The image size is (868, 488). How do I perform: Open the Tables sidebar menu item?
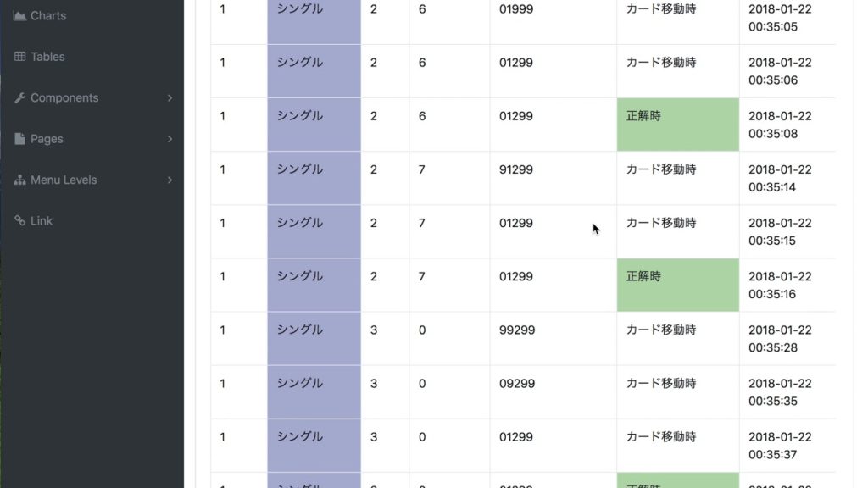pyautogui.click(x=47, y=57)
